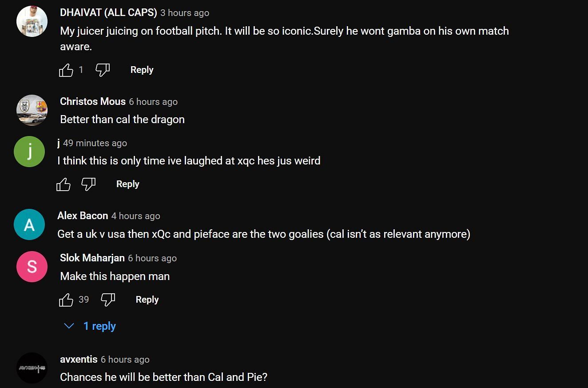Visit DHAIVAT (ALL CAPS) channel name

click(x=108, y=13)
